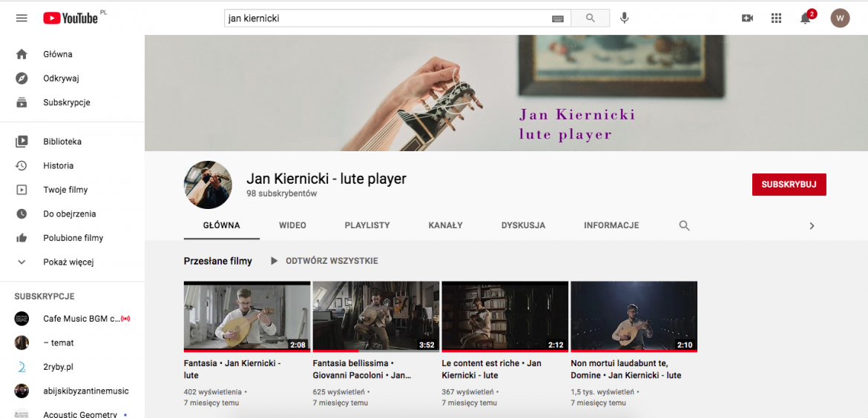Open the hamburger guide menu
Viewport: 868px width, 418px height.
click(22, 19)
